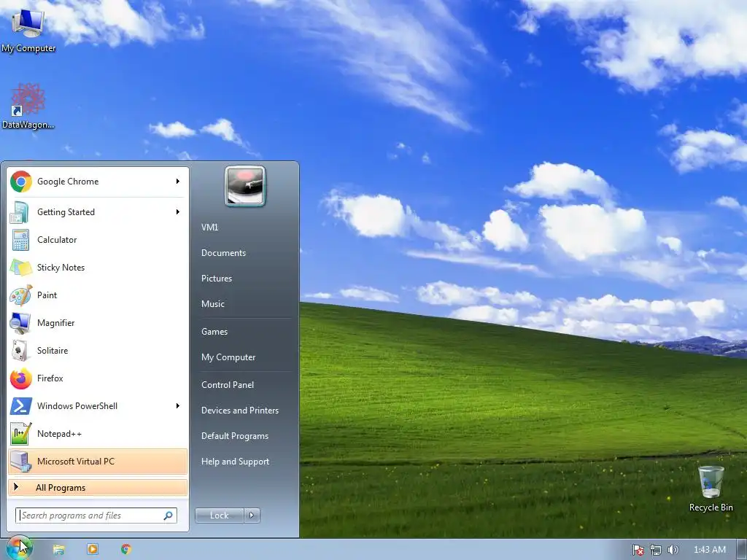Open shutdown options arrow beside Lock
The height and width of the screenshot is (560, 747).
(252, 516)
